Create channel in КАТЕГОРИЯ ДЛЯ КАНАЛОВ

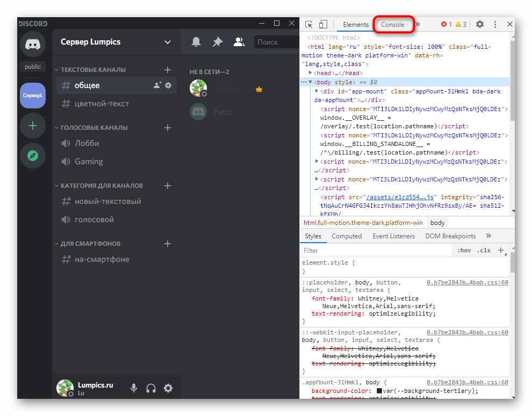tap(168, 186)
